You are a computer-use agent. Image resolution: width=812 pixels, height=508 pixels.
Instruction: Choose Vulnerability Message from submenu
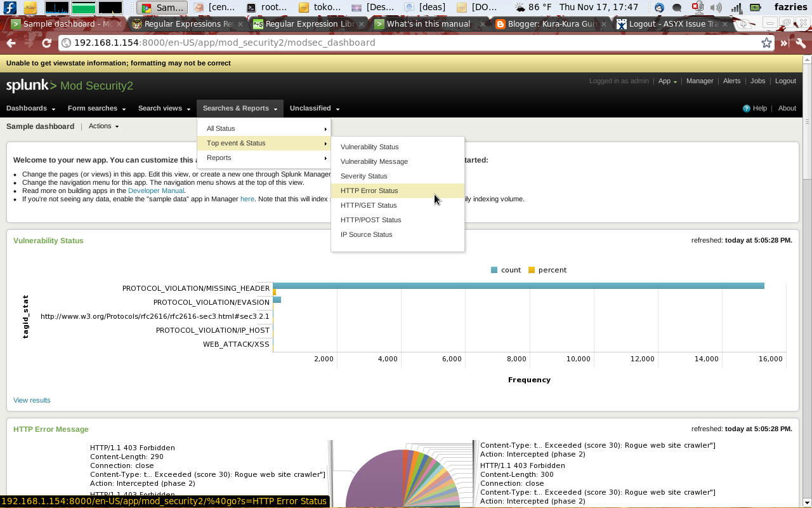point(398,162)
